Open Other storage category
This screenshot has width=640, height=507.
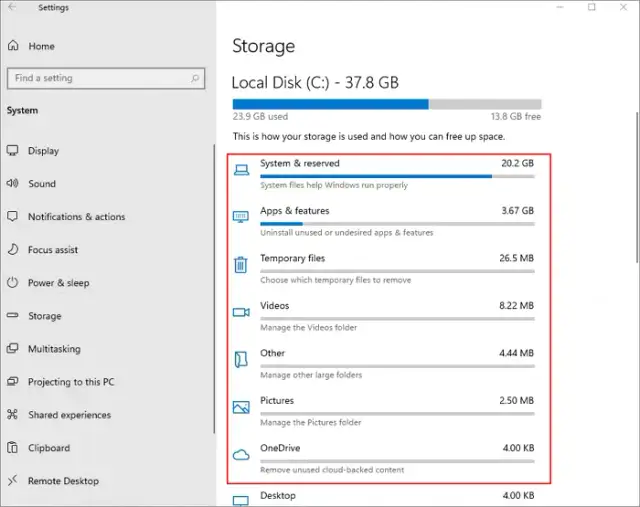pos(384,364)
